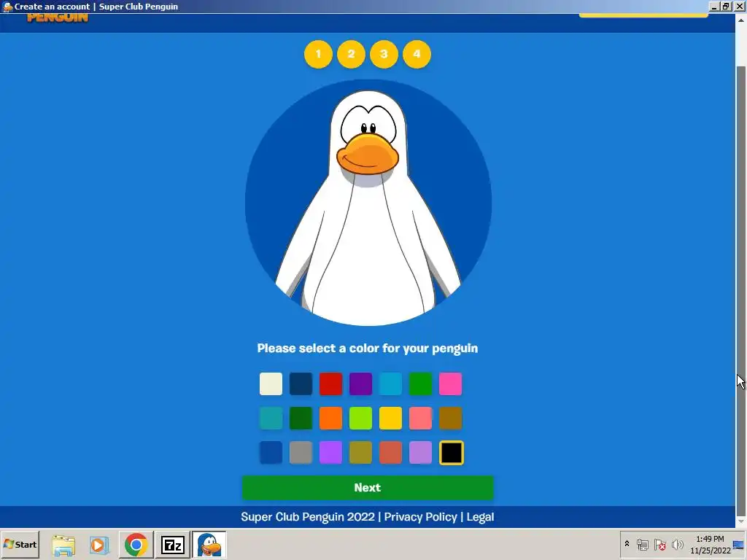Screen dimensions: 747x560
Task: Select the orange color swatch
Action: click(x=330, y=418)
